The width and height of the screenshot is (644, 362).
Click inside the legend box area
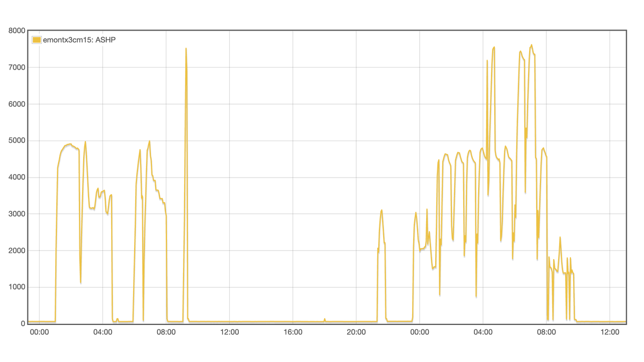coord(72,39)
